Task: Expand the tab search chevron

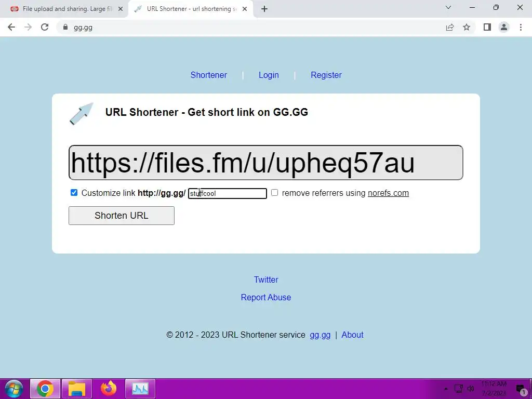Action: point(448,7)
